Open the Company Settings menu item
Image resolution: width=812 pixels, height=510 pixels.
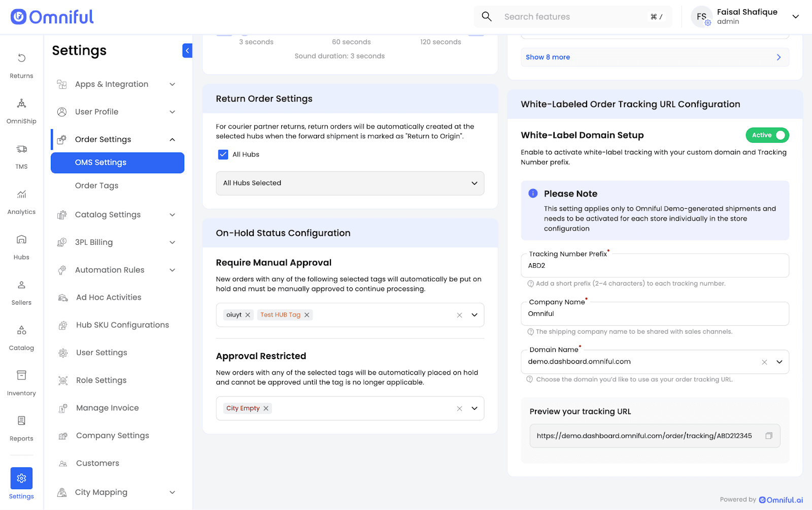click(x=112, y=436)
